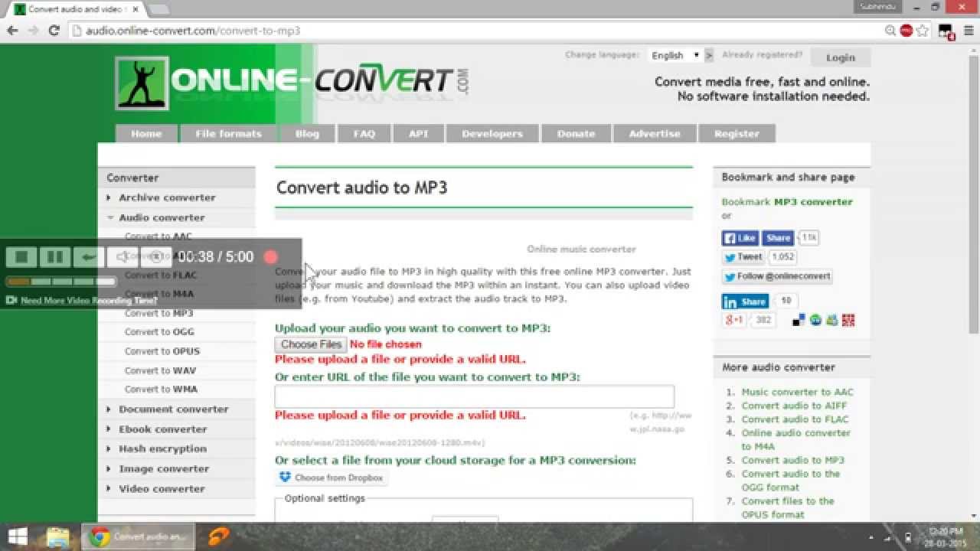Go back in the browser
The width and height of the screenshot is (980, 551).
(12, 31)
